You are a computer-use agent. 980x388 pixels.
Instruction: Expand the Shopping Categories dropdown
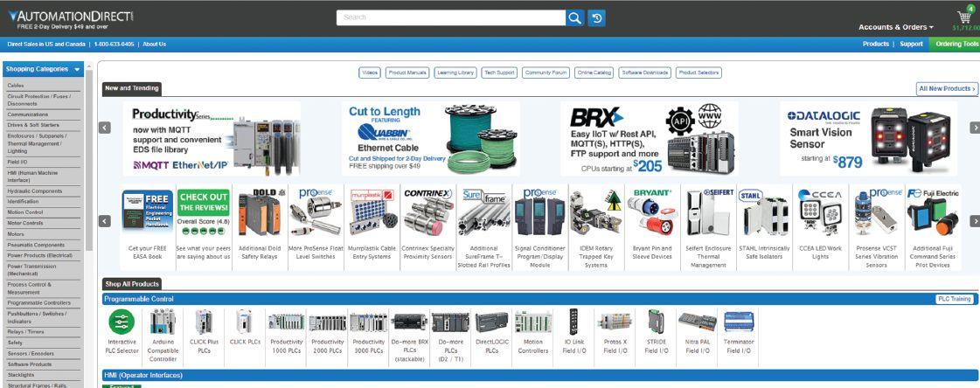[x=43, y=69]
